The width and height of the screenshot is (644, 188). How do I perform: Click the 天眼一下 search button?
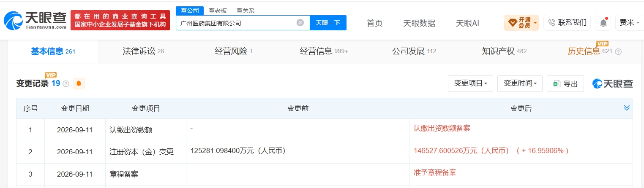click(x=328, y=23)
